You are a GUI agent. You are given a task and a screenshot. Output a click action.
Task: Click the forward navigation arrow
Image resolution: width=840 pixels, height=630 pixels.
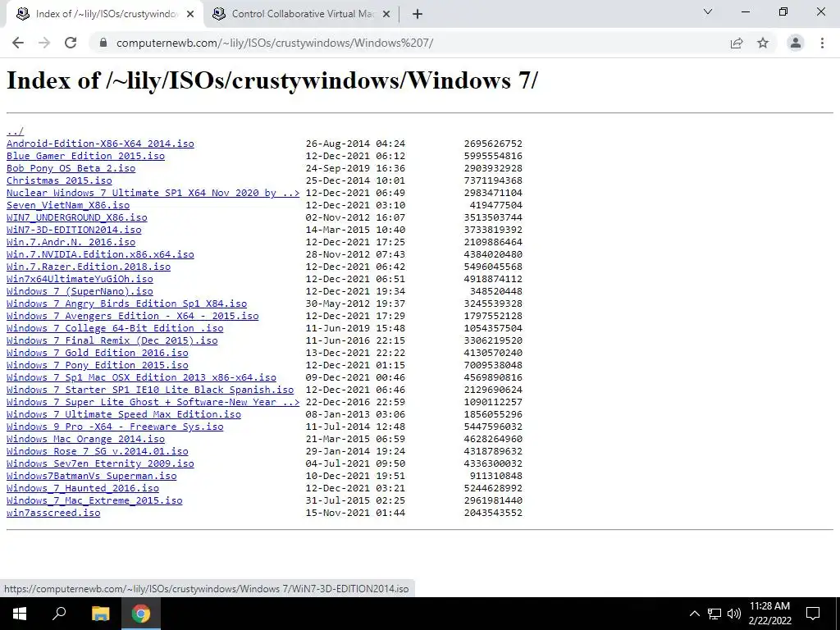click(44, 43)
